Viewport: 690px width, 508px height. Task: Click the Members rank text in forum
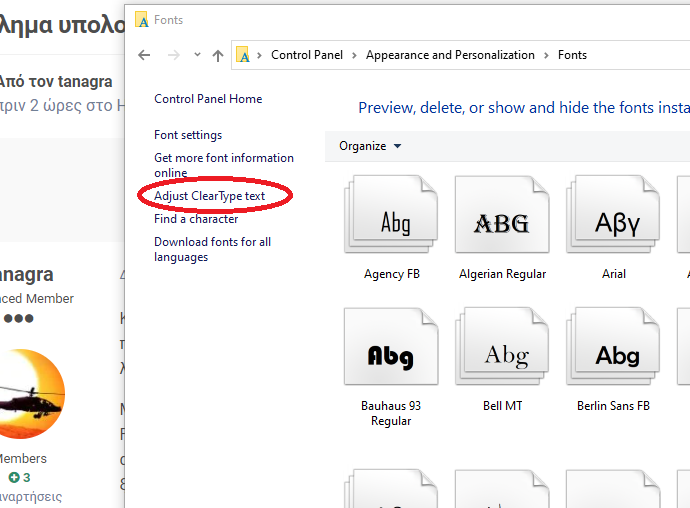point(23,458)
